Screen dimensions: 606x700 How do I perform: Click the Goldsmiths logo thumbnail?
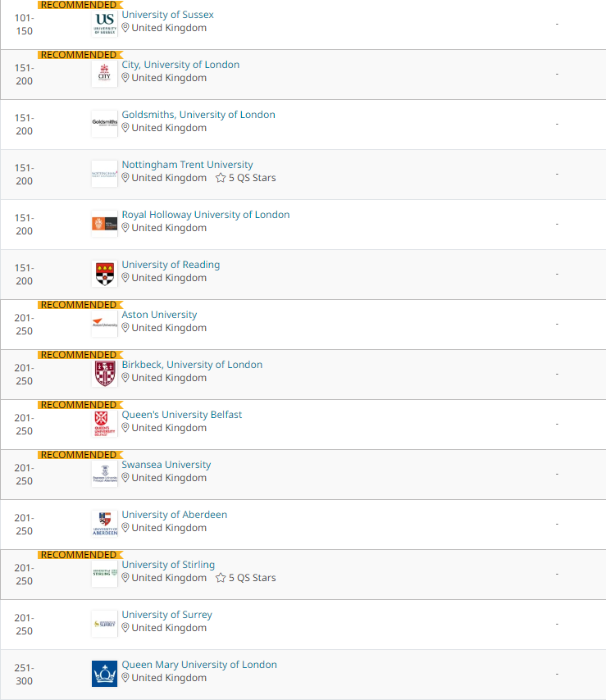[104, 123]
